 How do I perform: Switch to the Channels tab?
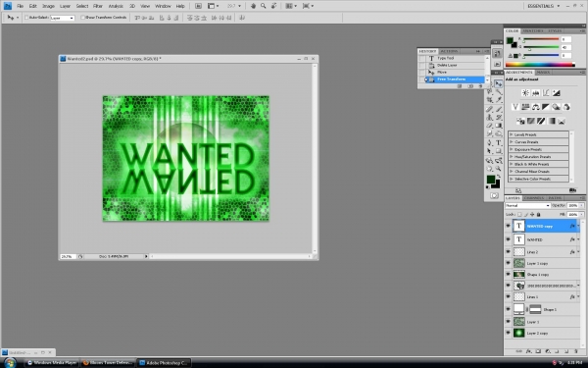point(534,198)
